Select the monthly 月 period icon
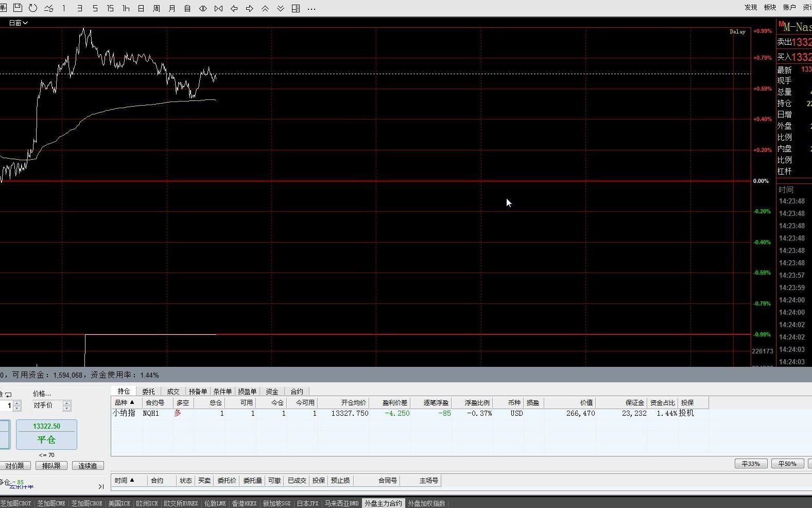This screenshot has width=812, height=508. tap(172, 8)
